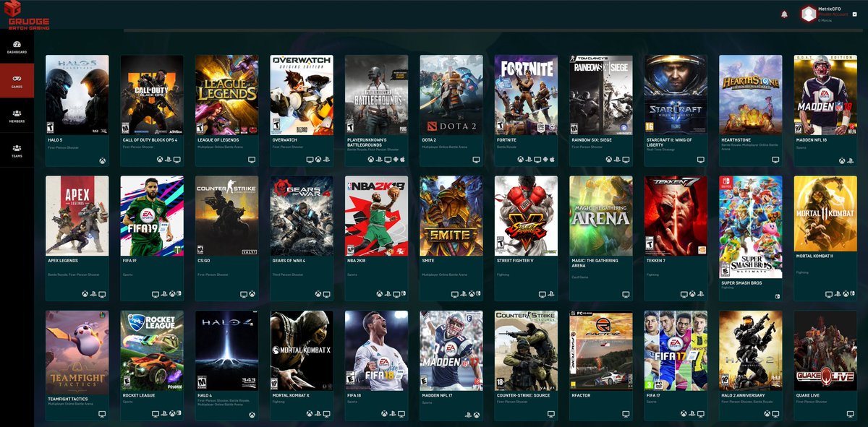Click the 'HEARTHSTONE' title text
The width and height of the screenshot is (868, 427).
[x=735, y=140]
